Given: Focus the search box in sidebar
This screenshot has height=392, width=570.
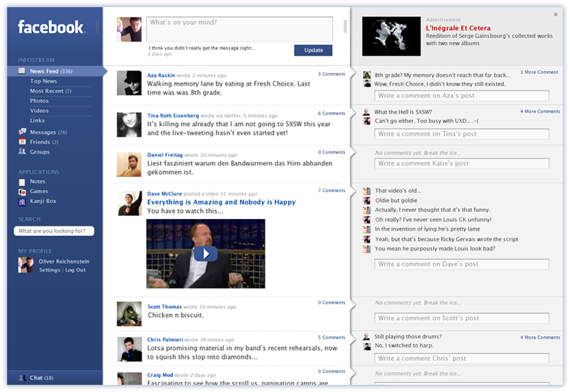Looking at the screenshot, I should pyautogui.click(x=54, y=231).
